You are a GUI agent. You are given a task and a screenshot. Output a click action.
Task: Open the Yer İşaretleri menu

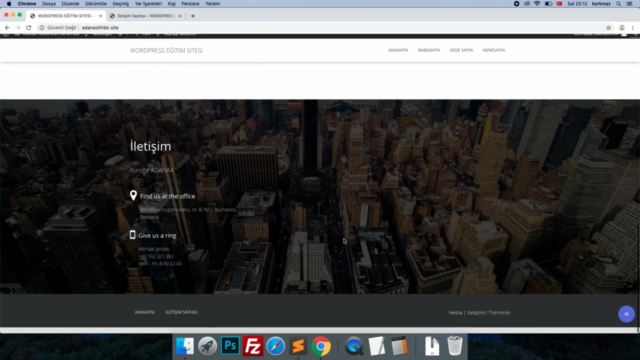click(x=148, y=4)
